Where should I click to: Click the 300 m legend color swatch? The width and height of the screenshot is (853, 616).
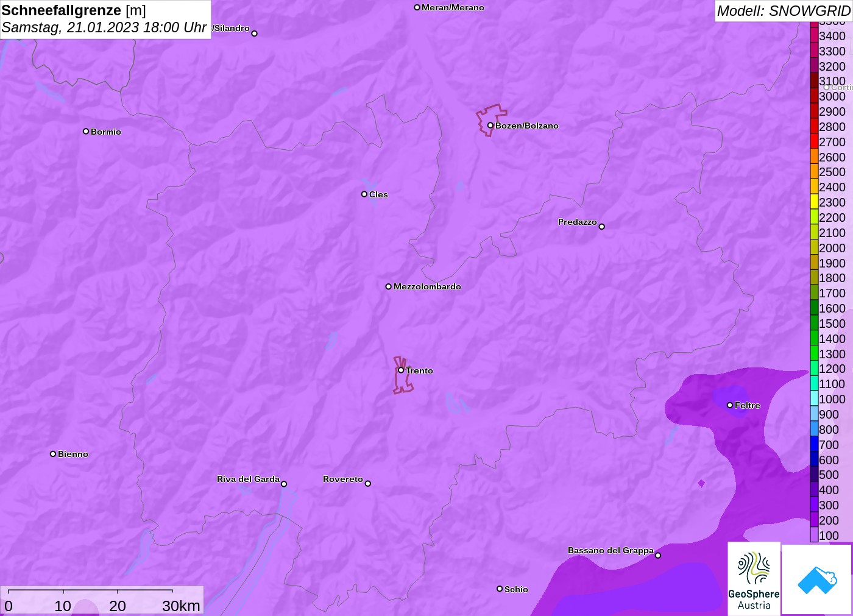814,504
